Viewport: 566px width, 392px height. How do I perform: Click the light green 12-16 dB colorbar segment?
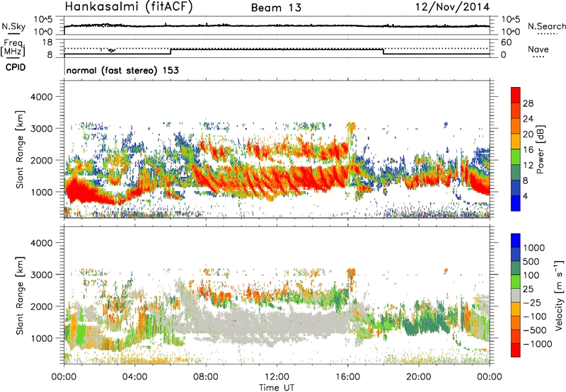[516, 156]
